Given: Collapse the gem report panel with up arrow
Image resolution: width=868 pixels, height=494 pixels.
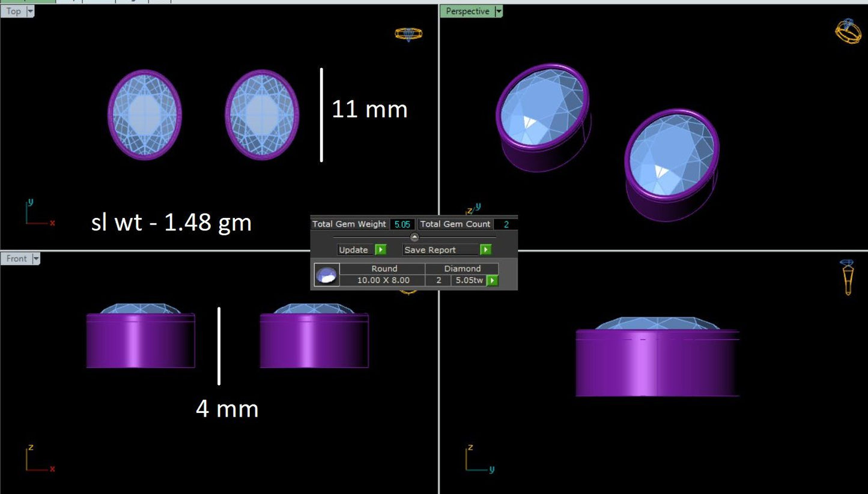Looking at the screenshot, I should 414,237.
